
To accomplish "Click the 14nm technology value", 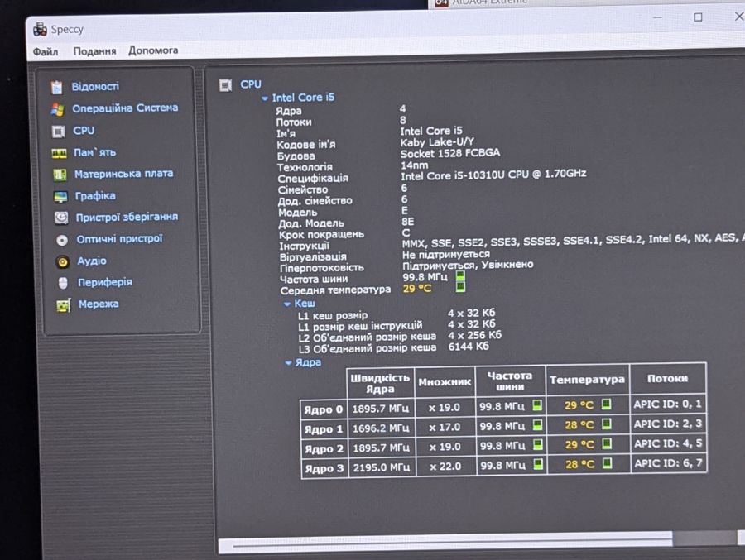I will point(414,165).
